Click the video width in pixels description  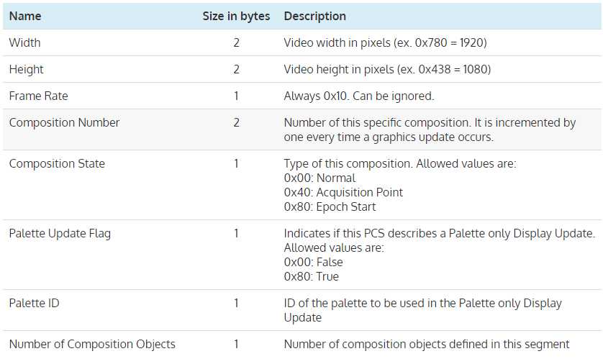(x=385, y=42)
